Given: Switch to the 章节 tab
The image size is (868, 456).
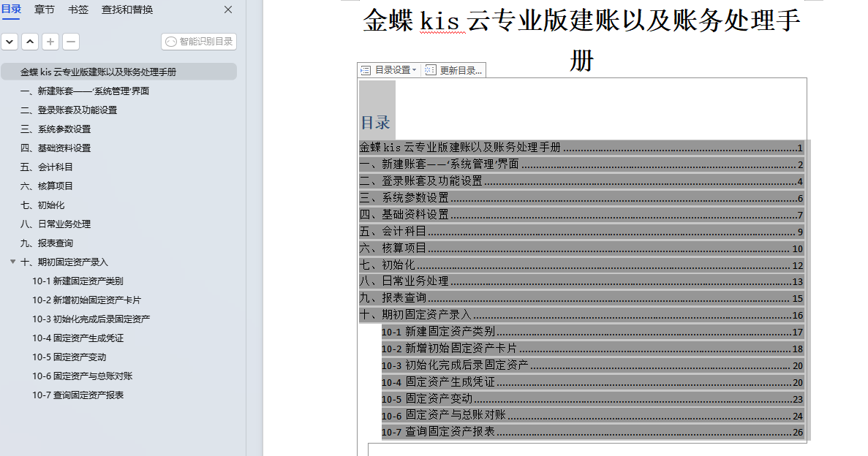Looking at the screenshot, I should (45, 9).
